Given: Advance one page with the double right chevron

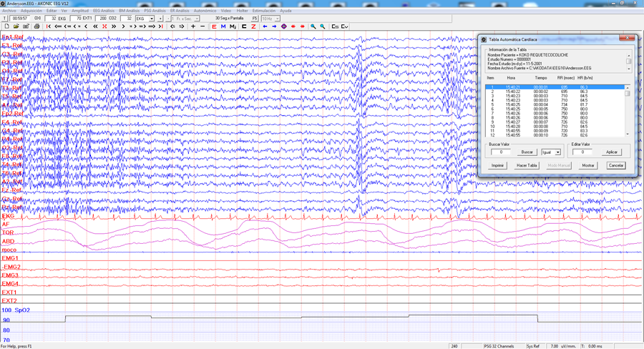Looking at the screenshot, I should tap(114, 26).
